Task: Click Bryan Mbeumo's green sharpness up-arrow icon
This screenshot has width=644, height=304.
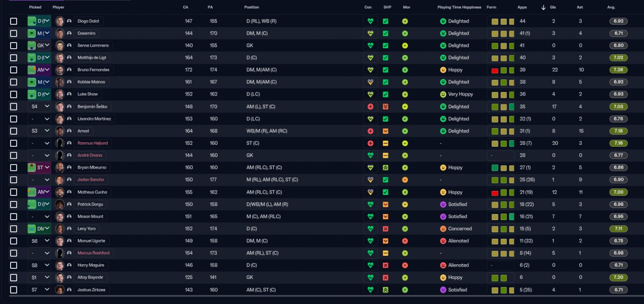Action: coord(385,167)
